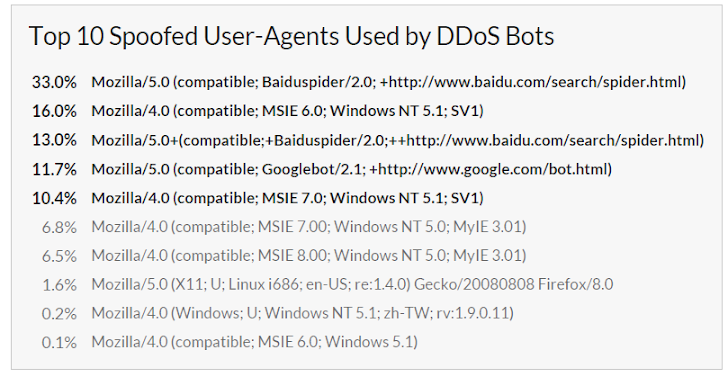
Task: Select the 16.0% MSIE 6.0 SV1 entry
Action: 287,111
